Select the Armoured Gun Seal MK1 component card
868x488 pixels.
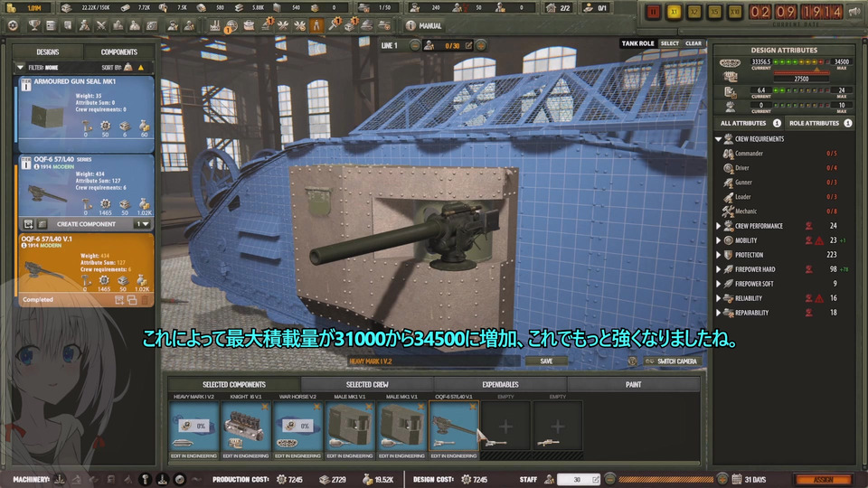(86, 114)
